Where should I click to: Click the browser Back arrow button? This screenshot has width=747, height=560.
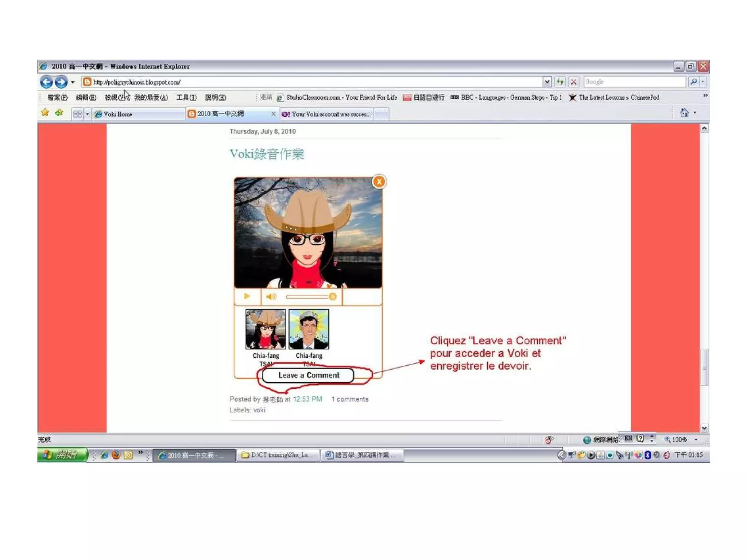pos(46,82)
